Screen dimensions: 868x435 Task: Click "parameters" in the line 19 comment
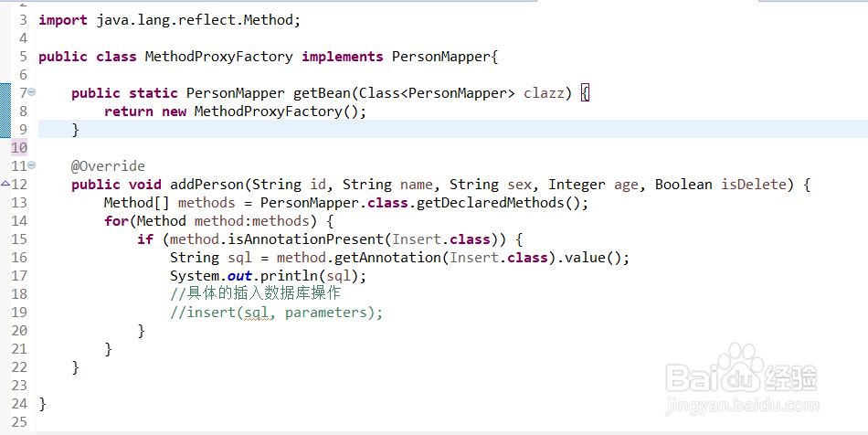click(326, 313)
